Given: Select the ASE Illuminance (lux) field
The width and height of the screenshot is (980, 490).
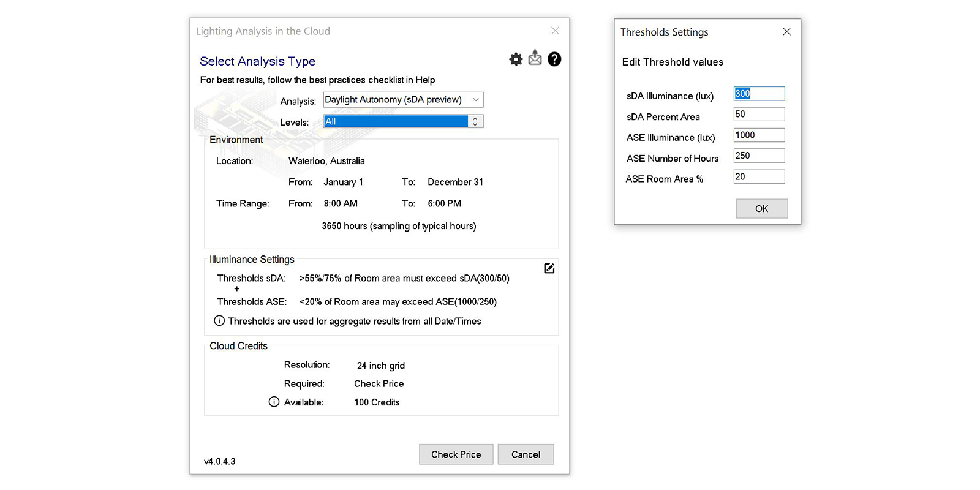Looking at the screenshot, I should (759, 135).
